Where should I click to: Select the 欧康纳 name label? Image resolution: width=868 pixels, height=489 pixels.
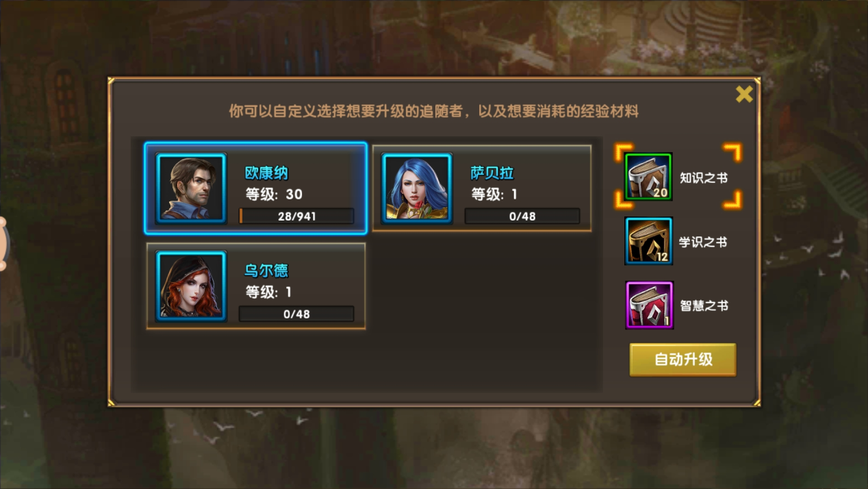tap(266, 173)
